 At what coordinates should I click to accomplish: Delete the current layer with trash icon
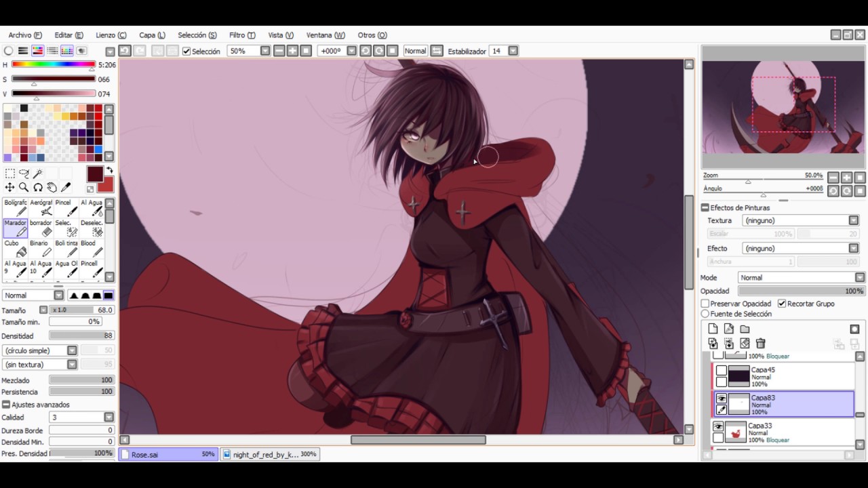click(x=760, y=344)
